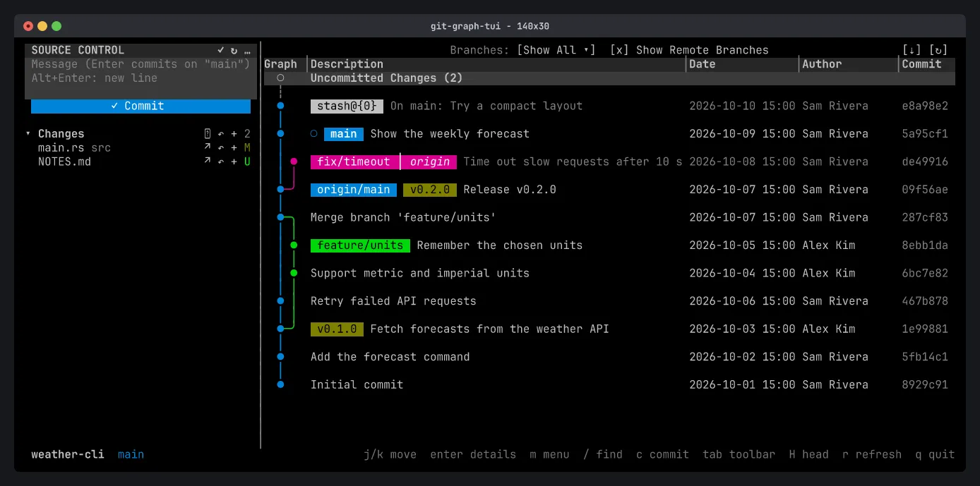Click the green feature/units branch label

click(x=360, y=245)
